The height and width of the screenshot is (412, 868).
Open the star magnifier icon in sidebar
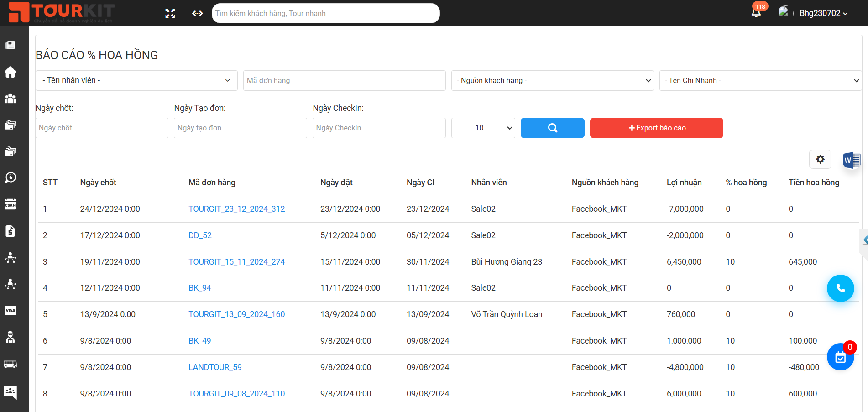pyautogui.click(x=10, y=177)
